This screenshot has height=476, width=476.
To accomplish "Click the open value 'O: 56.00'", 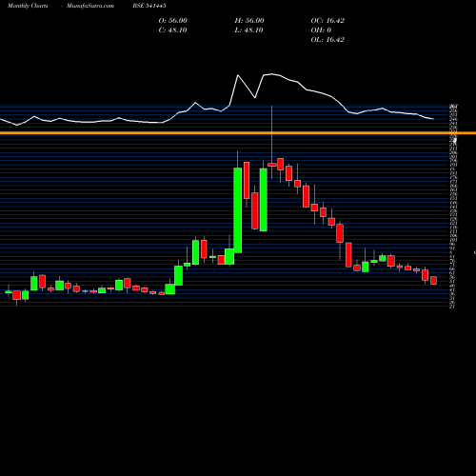I will (173, 21).
